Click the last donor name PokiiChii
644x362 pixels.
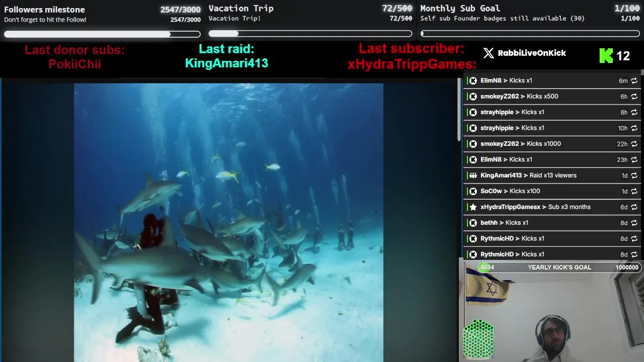(x=74, y=64)
